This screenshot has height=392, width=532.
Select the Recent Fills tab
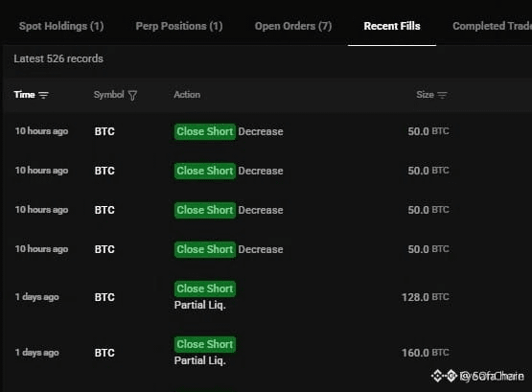point(392,26)
